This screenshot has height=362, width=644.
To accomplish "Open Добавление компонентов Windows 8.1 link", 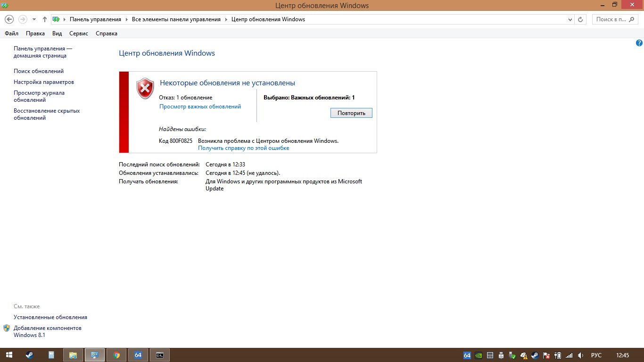I will (x=48, y=331).
